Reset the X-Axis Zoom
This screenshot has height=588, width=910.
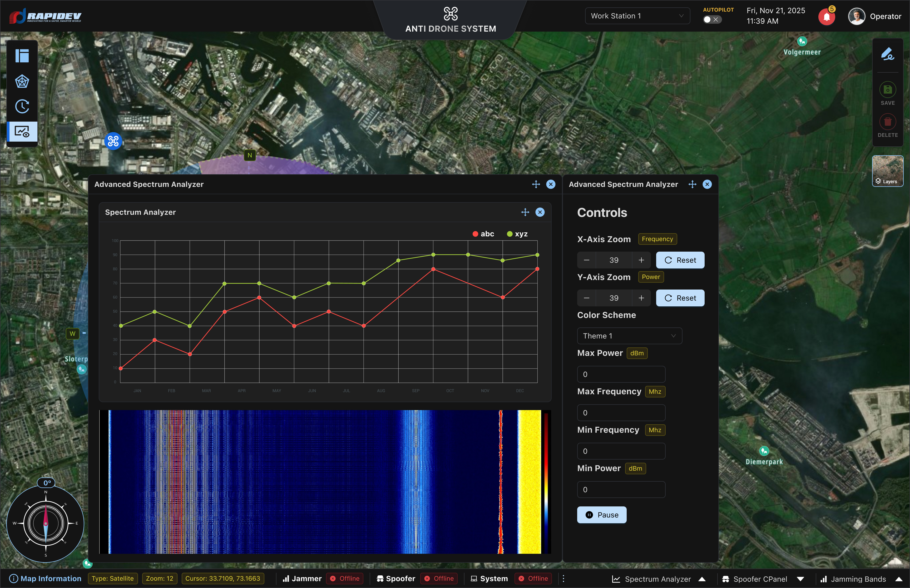tap(680, 260)
